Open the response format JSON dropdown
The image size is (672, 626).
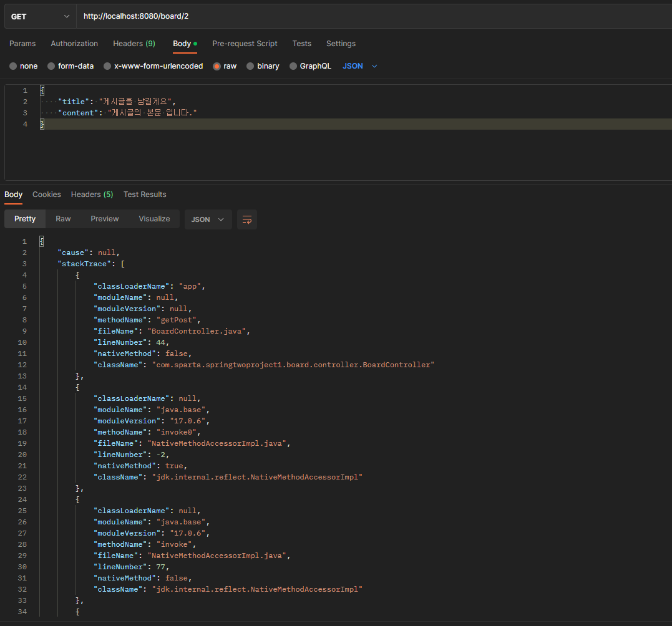[x=208, y=219]
